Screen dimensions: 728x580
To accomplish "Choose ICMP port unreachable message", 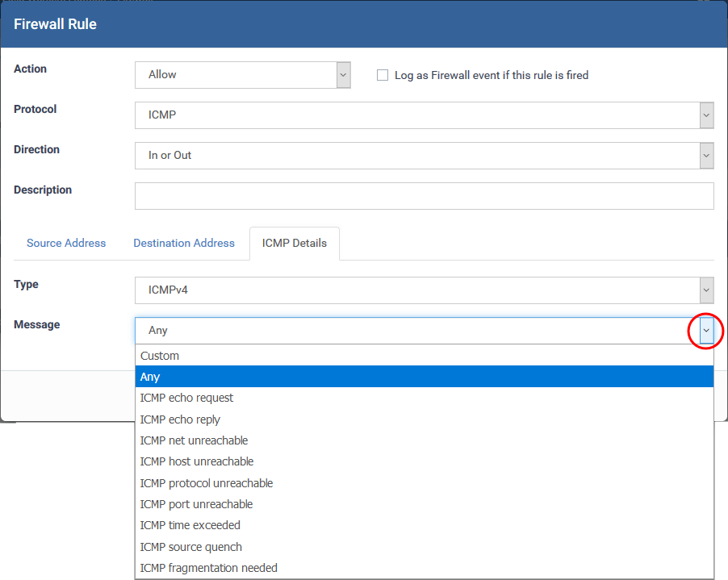I will (x=196, y=504).
